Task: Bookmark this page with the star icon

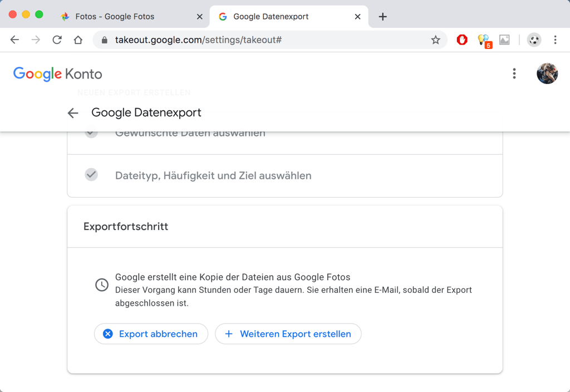Action: [x=435, y=40]
